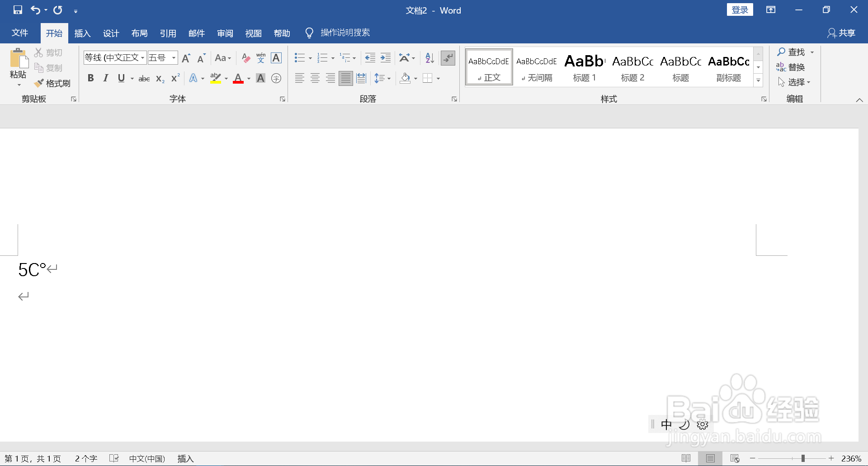Toggle italic formatting
This screenshot has width=868, height=466.
tap(106, 78)
